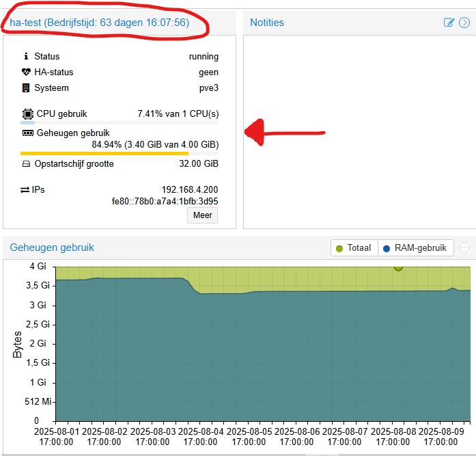Click the 512 Mi y-axis label
476x456 pixels.
38,401
